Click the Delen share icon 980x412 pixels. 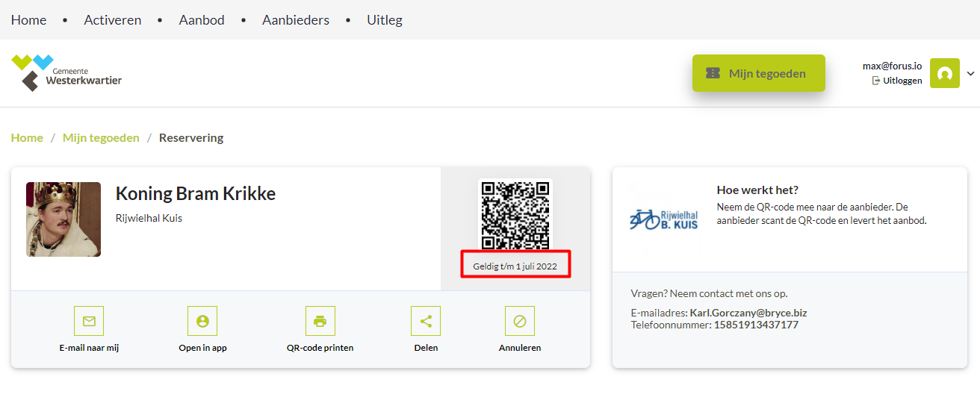pos(426,321)
